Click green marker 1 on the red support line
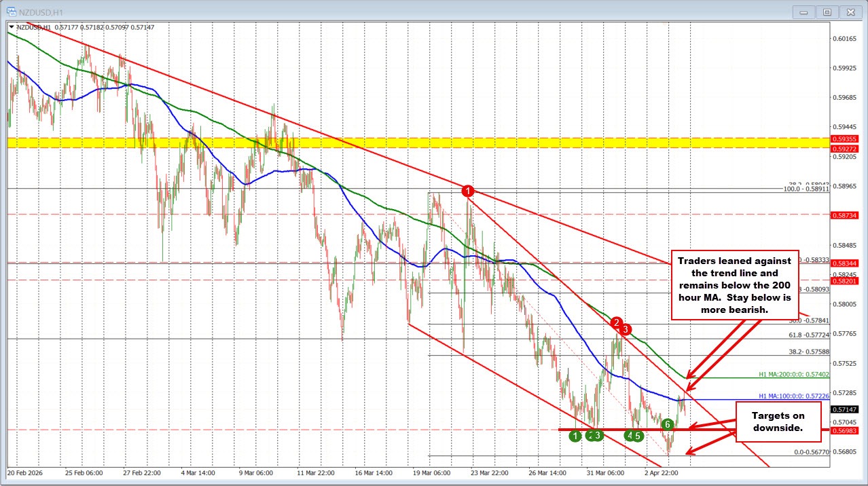 pos(575,436)
